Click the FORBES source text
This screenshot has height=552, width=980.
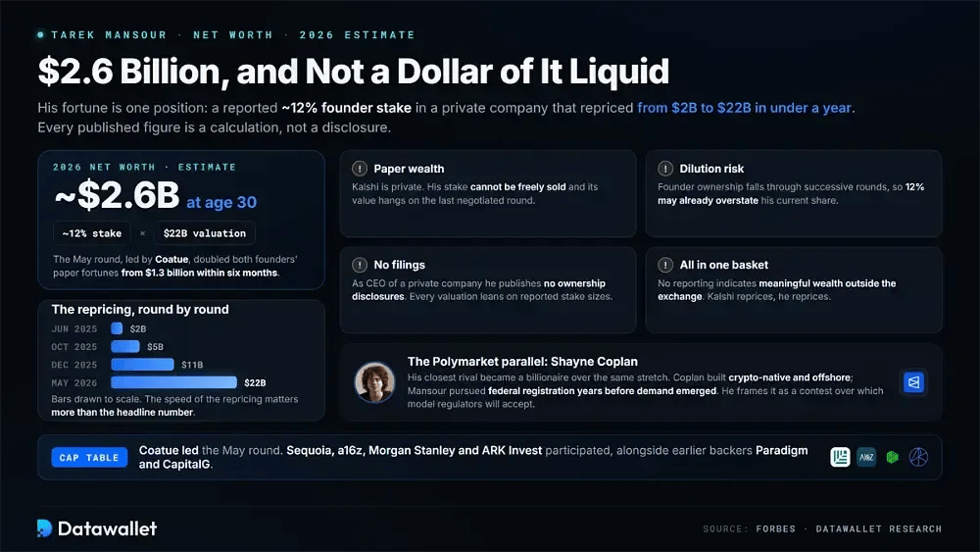775,528
